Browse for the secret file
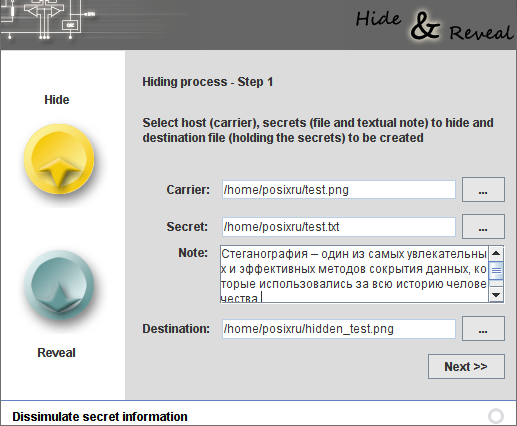This screenshot has height=426, width=517. point(483,227)
